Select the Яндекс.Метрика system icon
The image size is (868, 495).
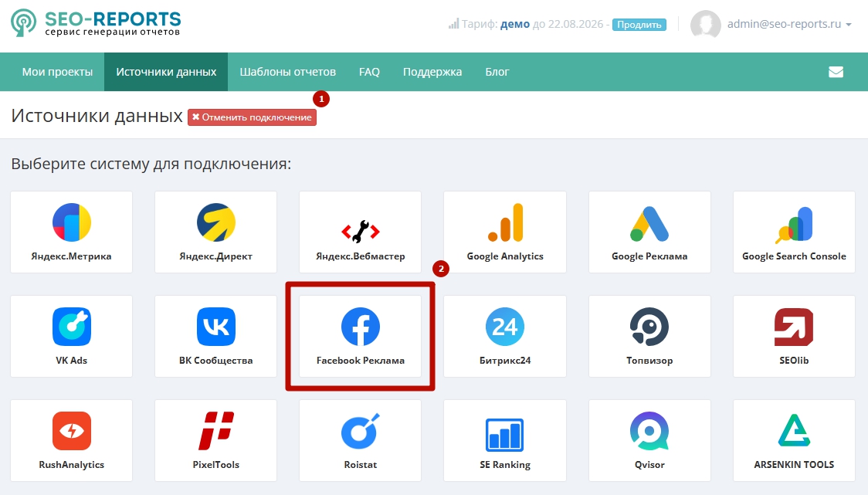tap(71, 222)
